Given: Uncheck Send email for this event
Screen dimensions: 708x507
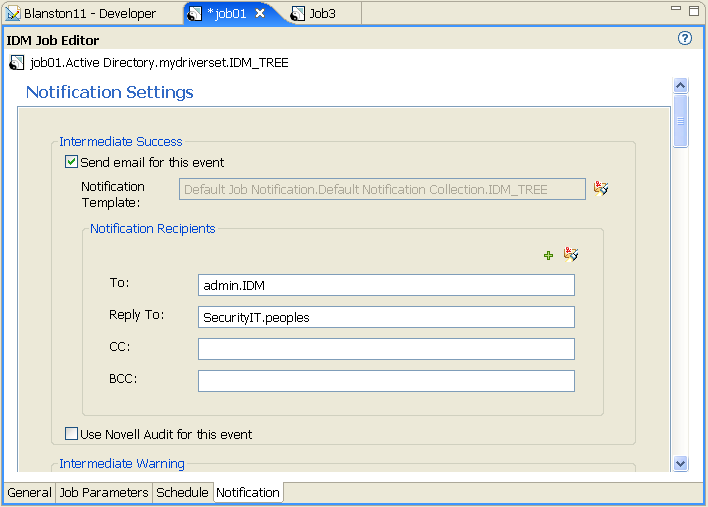Looking at the screenshot, I should 71,162.
